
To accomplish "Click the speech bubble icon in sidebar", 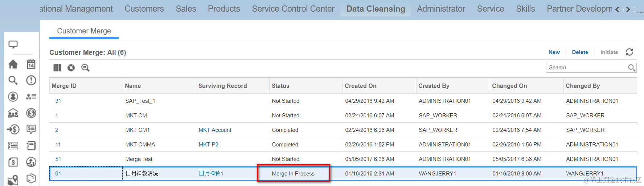I will pyautogui.click(x=13, y=45).
